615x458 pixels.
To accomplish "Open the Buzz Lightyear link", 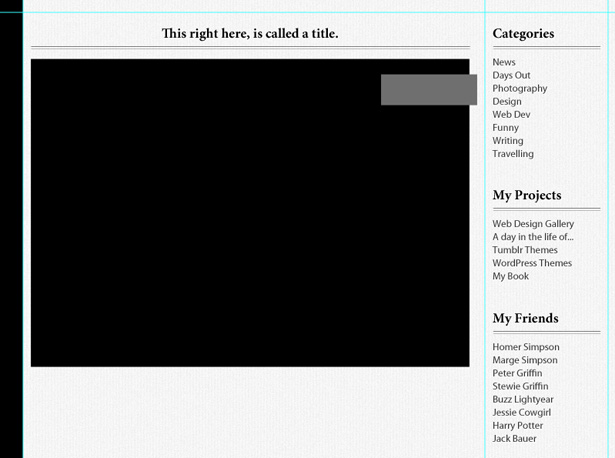I will coord(523,400).
